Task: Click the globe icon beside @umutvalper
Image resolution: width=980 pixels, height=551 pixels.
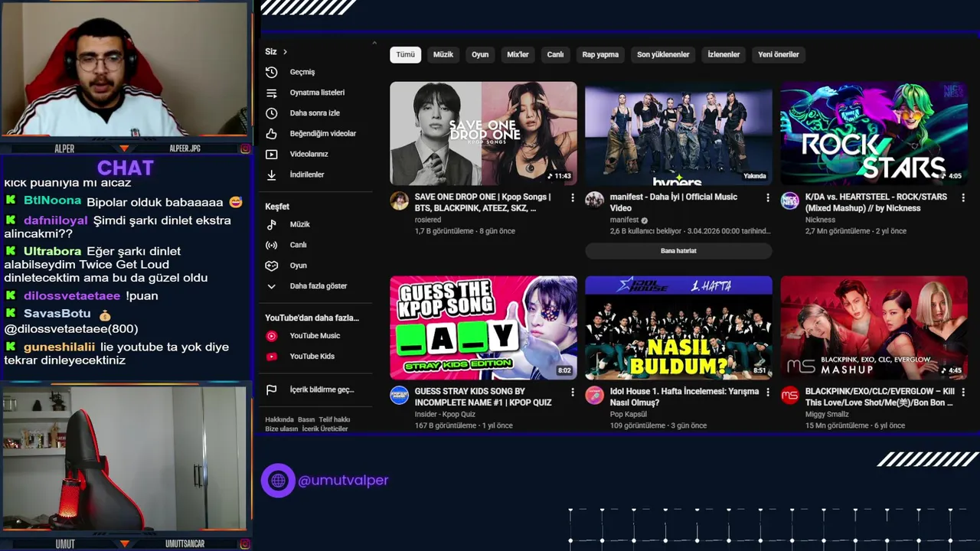Action: 278,481
